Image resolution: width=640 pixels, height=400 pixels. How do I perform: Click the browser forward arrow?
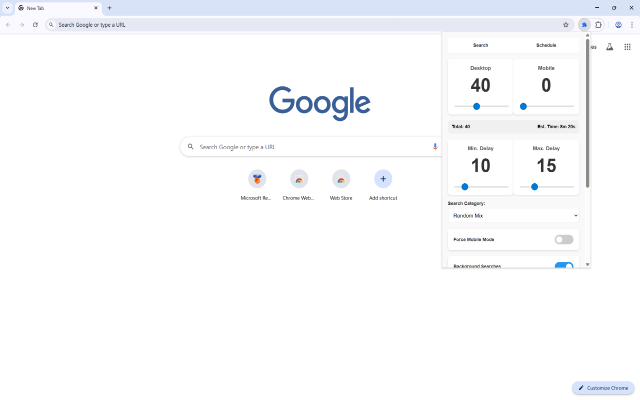tap(22, 25)
